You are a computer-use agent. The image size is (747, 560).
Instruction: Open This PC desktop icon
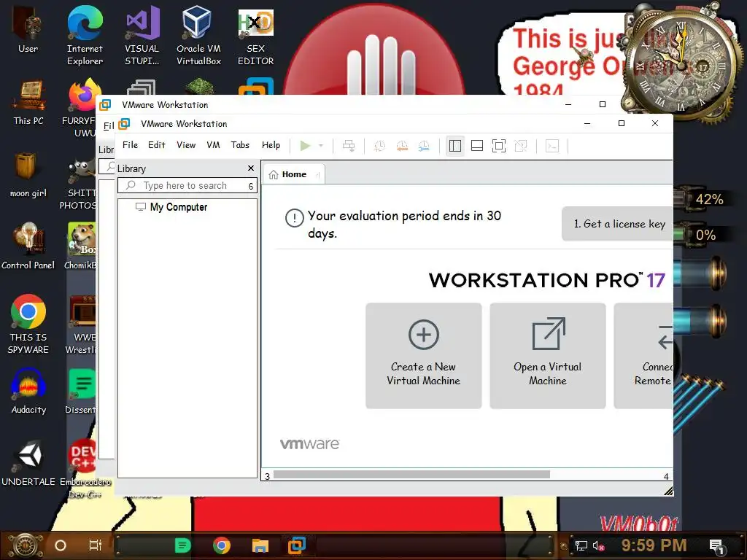28,102
